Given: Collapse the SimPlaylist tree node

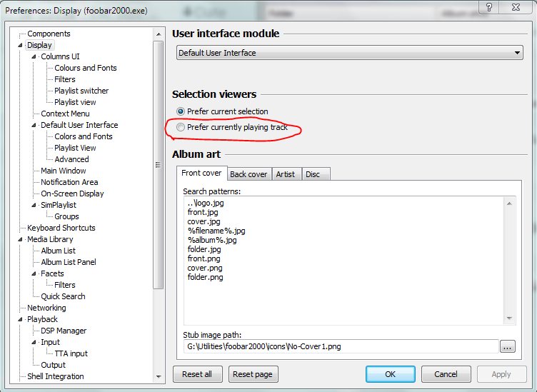Looking at the screenshot, I should 34,205.
